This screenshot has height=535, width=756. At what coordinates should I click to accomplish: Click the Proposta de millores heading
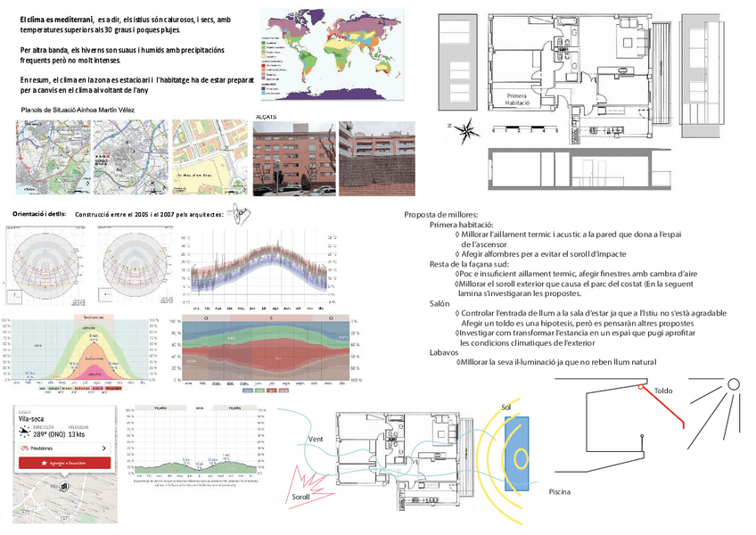point(441,215)
